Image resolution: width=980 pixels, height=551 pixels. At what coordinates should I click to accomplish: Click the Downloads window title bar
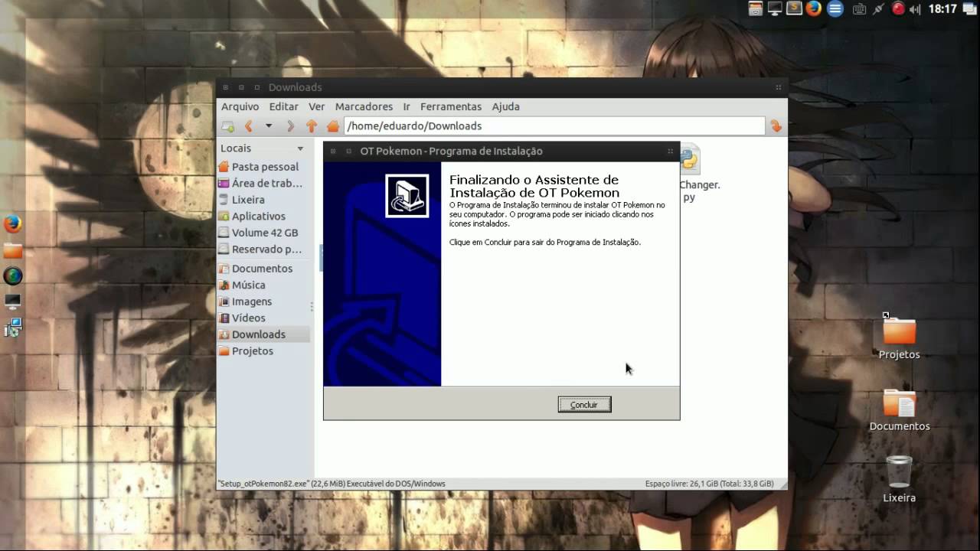(501, 87)
